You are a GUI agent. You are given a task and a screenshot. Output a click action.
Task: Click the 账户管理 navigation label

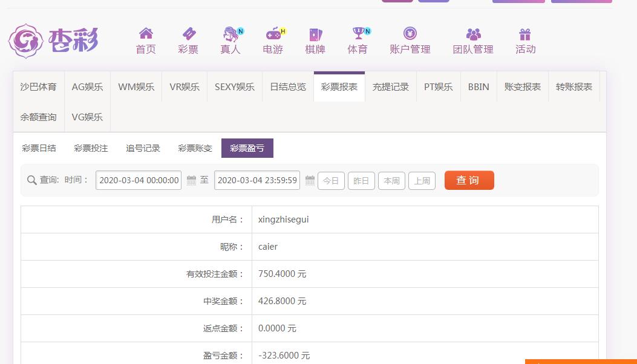pos(410,49)
